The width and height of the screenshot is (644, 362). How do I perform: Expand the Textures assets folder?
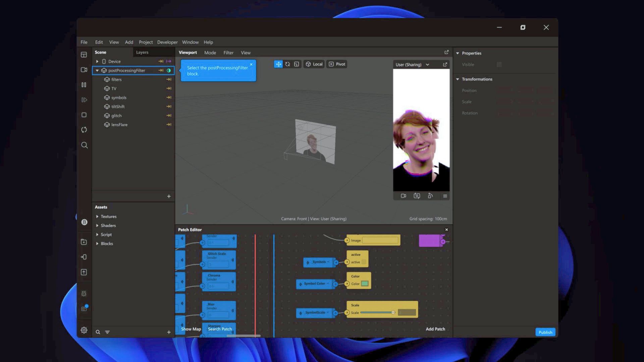[97, 217]
